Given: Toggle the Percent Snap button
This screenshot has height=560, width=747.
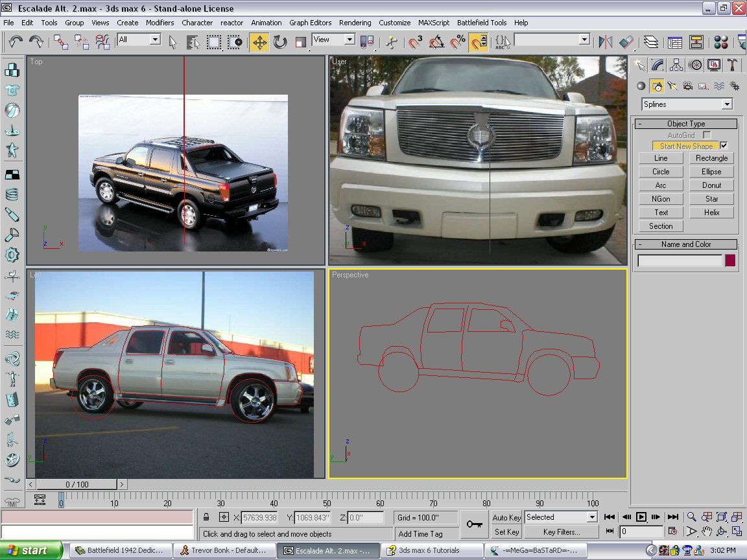Looking at the screenshot, I should [457, 42].
